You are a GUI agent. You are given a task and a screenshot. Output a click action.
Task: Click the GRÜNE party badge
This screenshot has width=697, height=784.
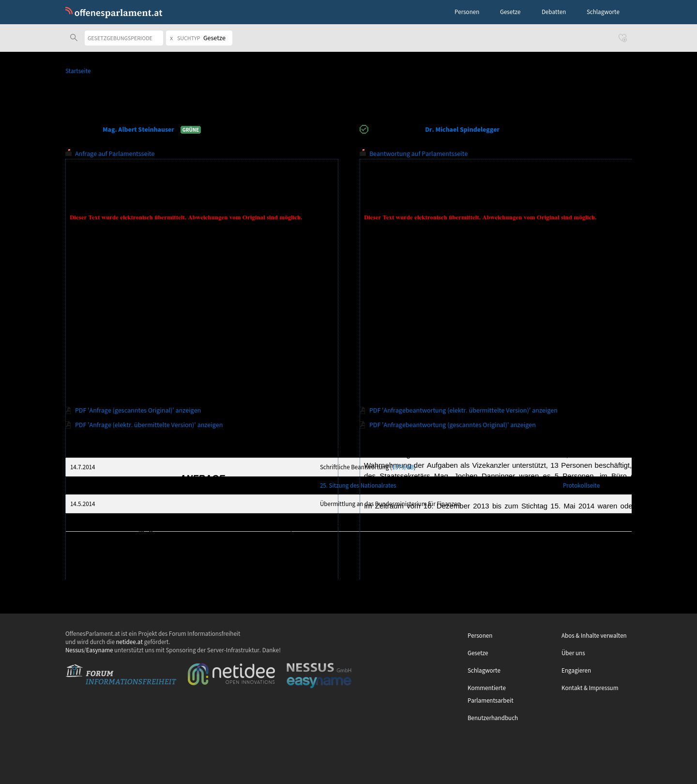tap(191, 130)
